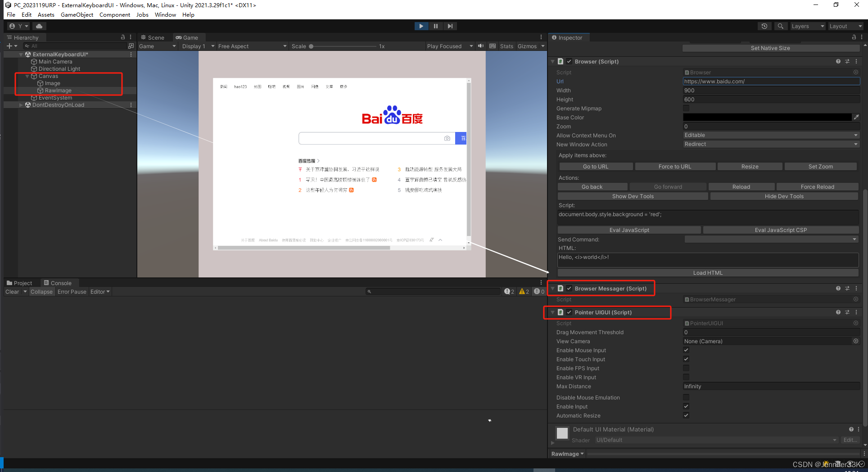Open the Undo History icon
This screenshot has height=472, width=868.
[764, 26]
